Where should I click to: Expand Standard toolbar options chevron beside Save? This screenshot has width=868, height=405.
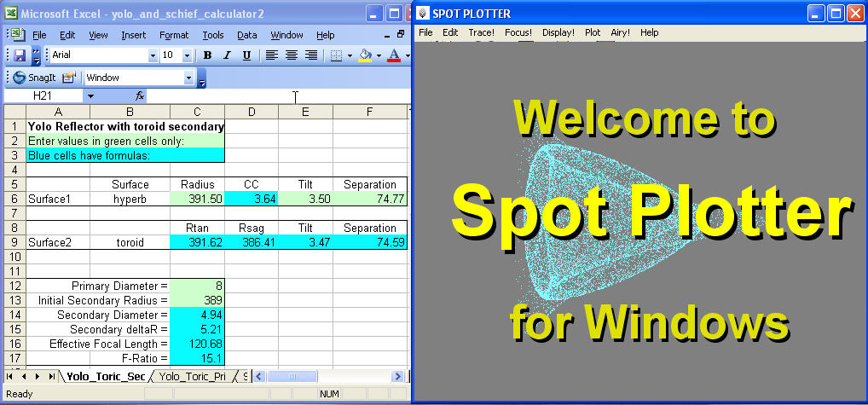(36, 55)
